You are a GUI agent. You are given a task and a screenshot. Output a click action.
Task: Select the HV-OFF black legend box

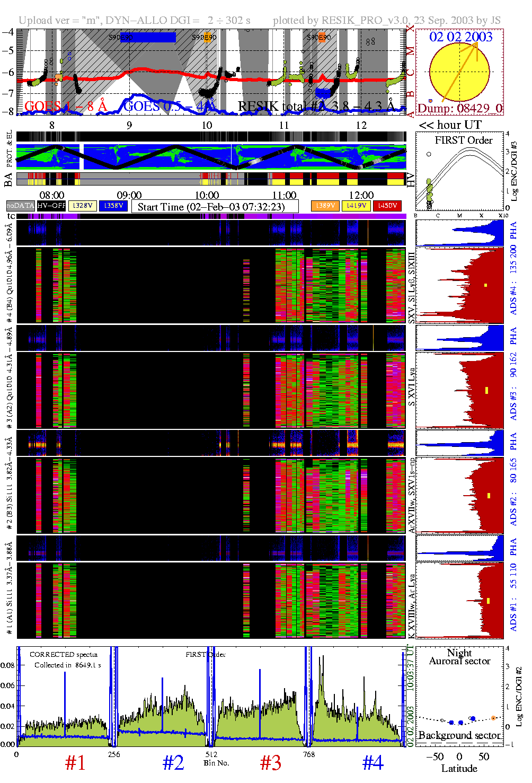point(51,206)
